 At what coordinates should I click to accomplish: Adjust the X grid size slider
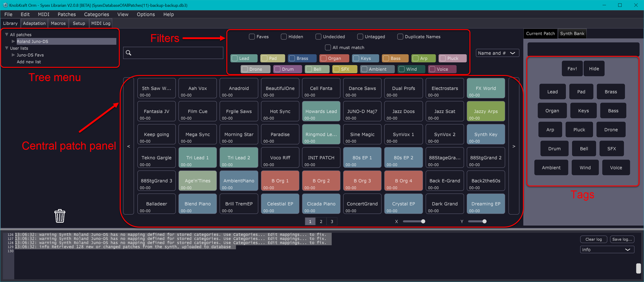coord(423,221)
